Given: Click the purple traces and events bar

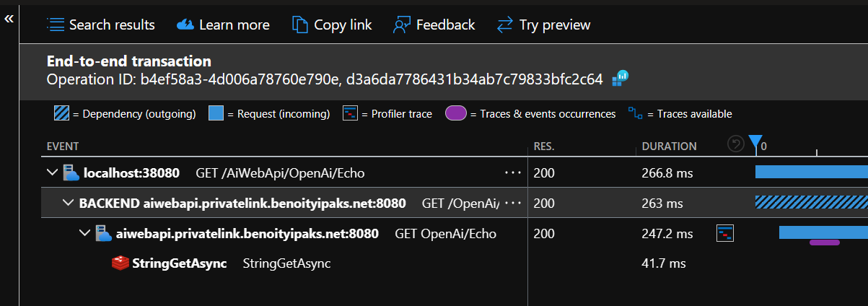Looking at the screenshot, I should click(x=824, y=242).
